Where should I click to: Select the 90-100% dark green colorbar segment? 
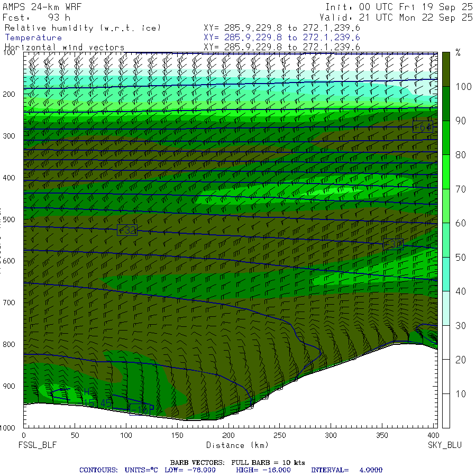pyautogui.click(x=446, y=104)
